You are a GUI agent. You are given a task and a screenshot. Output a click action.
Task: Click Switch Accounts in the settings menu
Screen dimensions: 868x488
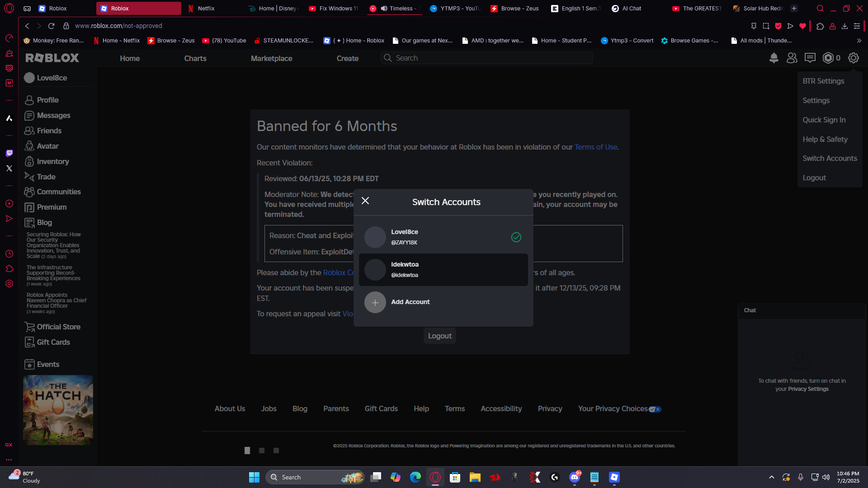(x=830, y=159)
